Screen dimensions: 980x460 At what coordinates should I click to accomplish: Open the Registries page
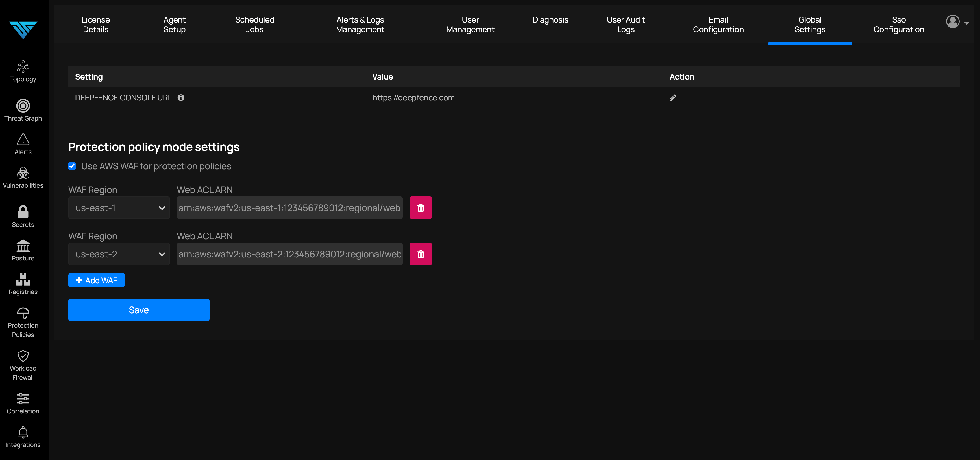point(23,284)
